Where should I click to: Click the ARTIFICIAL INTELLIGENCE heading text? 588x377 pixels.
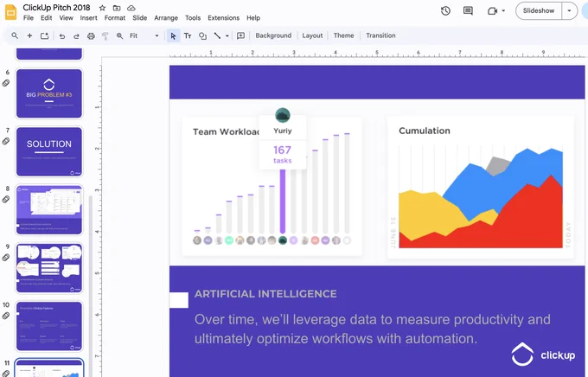click(265, 294)
